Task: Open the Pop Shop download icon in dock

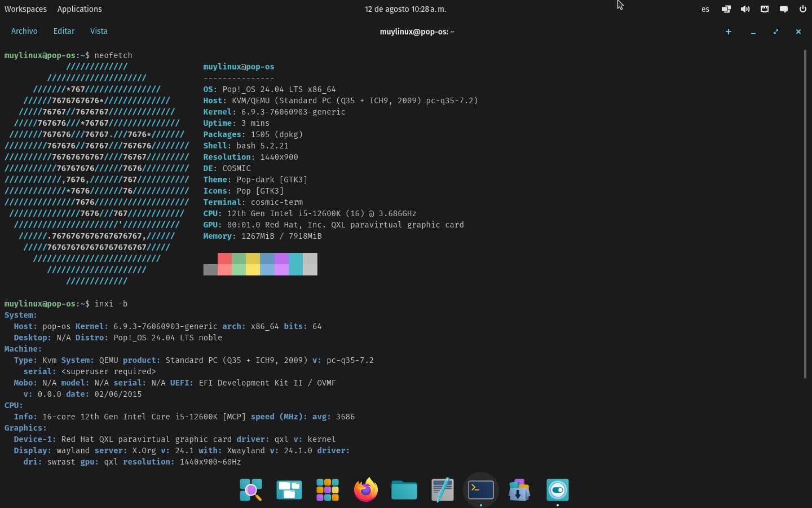Action: 519,490
